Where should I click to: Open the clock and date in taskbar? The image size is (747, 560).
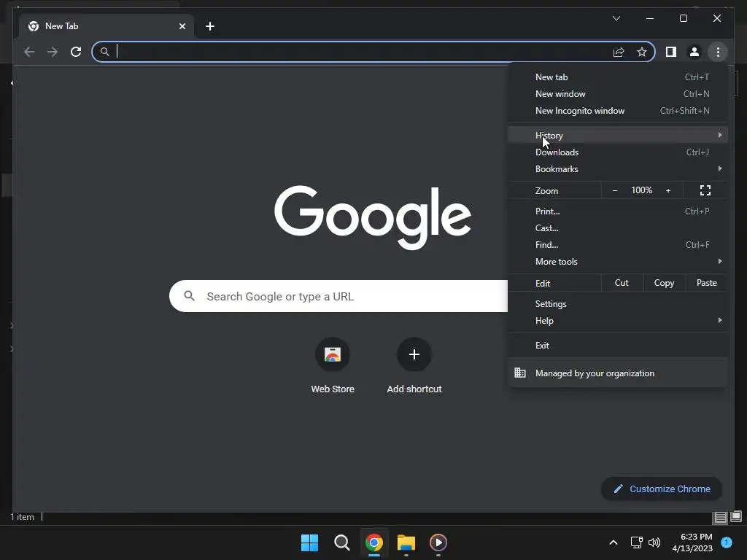pyautogui.click(x=692, y=542)
